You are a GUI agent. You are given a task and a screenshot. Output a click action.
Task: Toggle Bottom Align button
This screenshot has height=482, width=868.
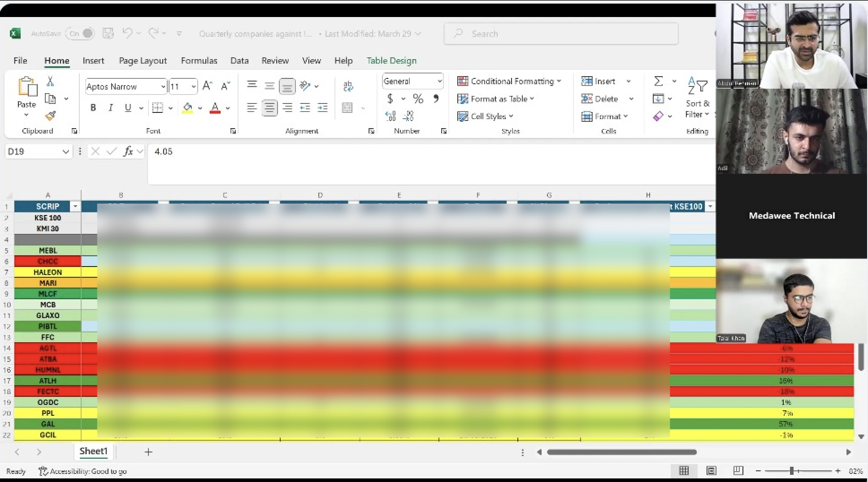coord(287,86)
